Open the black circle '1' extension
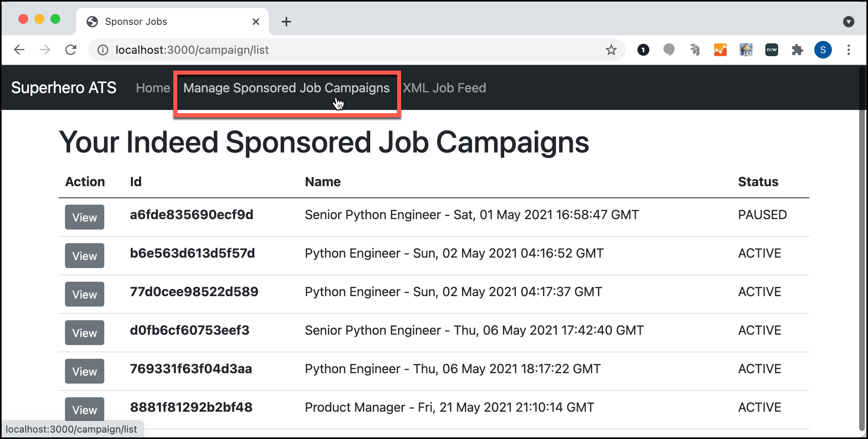The width and height of the screenshot is (868, 439). (643, 50)
